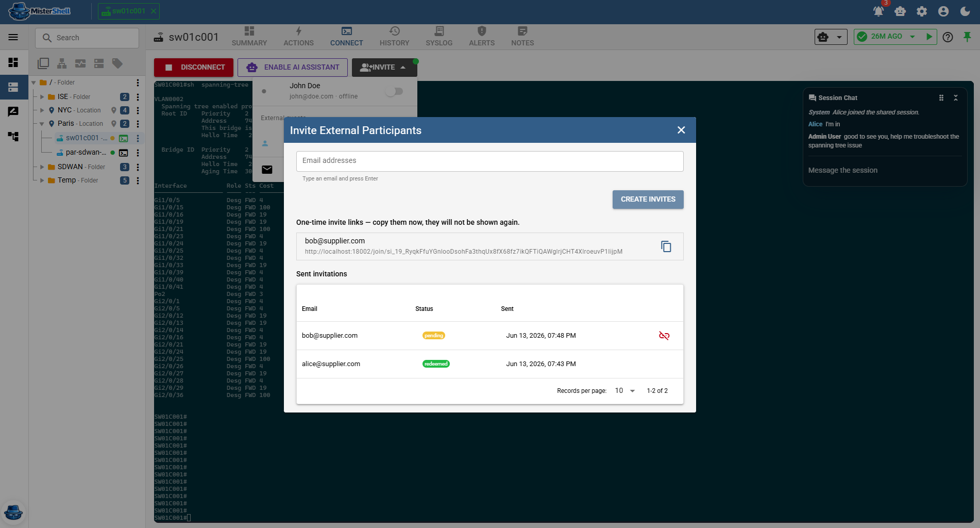Toggle John Doe invite switch

click(x=394, y=91)
